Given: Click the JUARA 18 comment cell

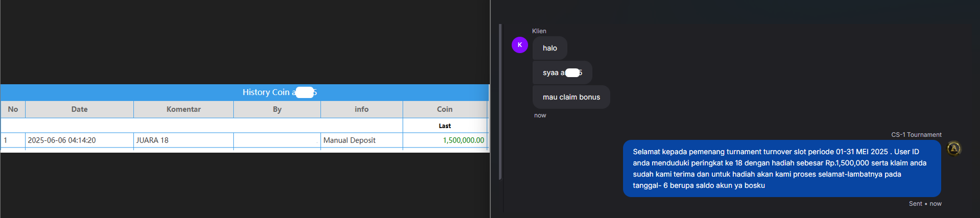Looking at the screenshot, I should coord(183,140).
